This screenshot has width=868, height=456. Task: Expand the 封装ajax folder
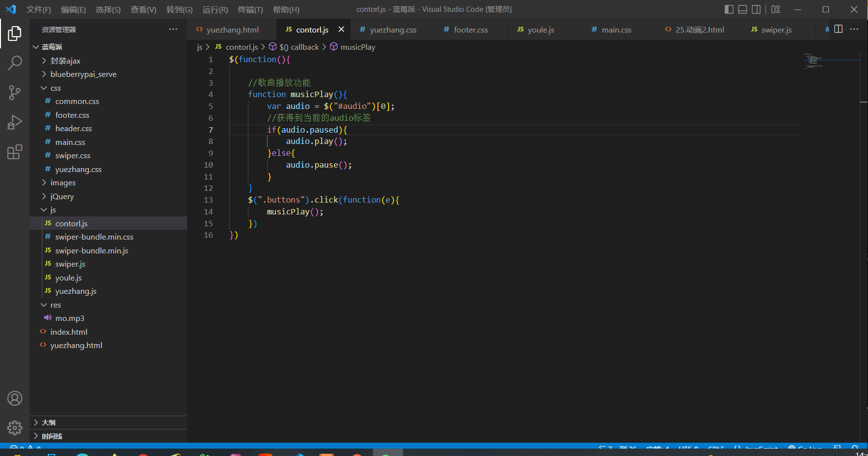108,61
